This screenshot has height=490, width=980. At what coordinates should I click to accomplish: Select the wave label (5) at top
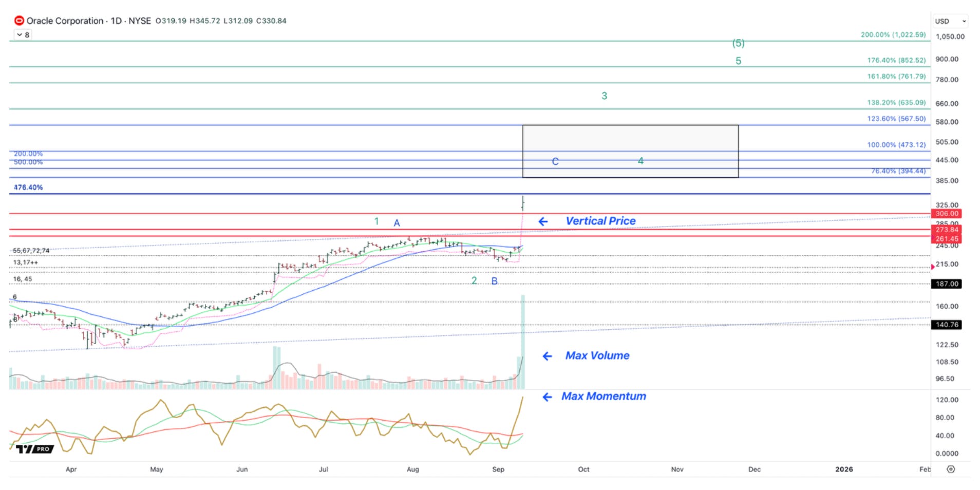738,43
